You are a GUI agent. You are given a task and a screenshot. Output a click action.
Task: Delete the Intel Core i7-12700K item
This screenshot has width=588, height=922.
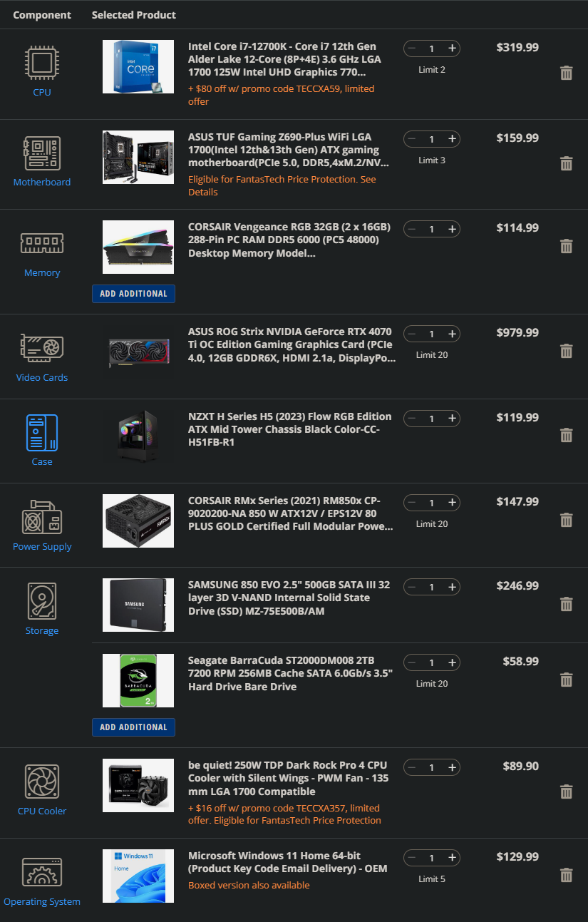point(566,73)
